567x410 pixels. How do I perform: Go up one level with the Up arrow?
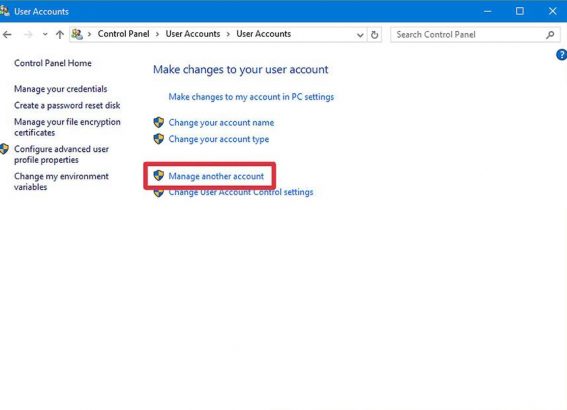coord(60,35)
